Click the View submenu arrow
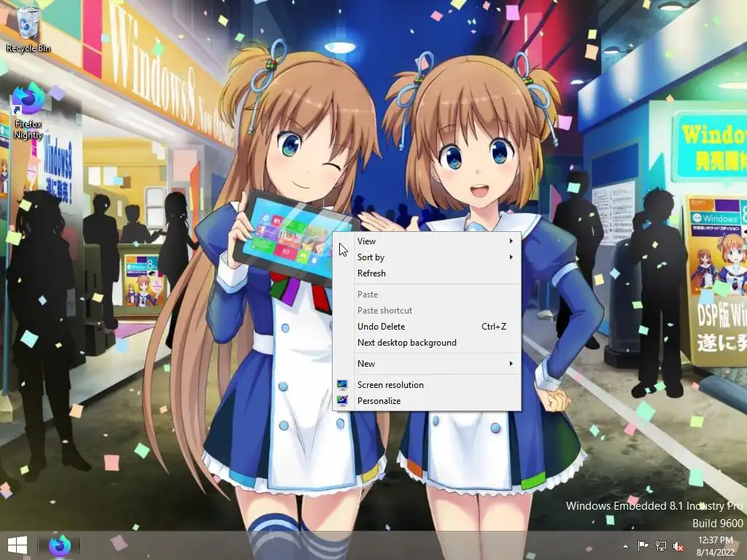This screenshot has height=560, width=747. pos(511,241)
